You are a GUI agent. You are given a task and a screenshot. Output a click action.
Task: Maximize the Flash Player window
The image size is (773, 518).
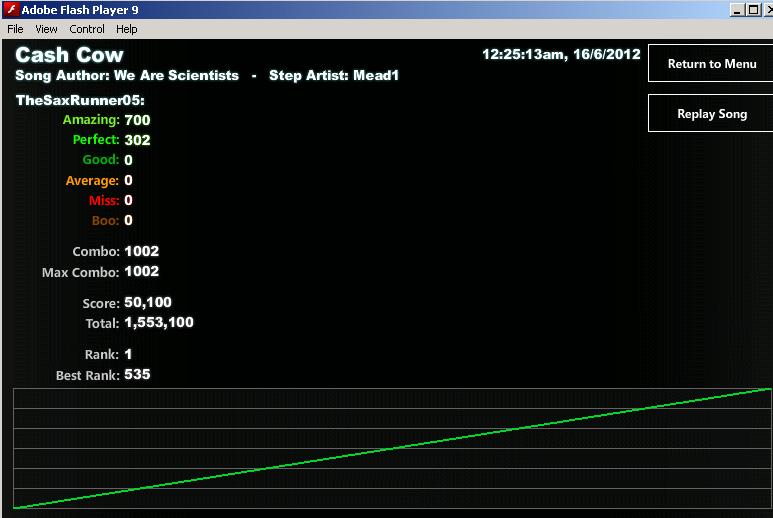753,9
